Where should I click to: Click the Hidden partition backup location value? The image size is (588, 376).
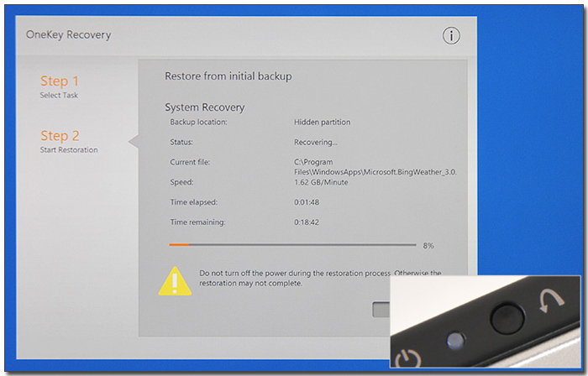coord(322,123)
